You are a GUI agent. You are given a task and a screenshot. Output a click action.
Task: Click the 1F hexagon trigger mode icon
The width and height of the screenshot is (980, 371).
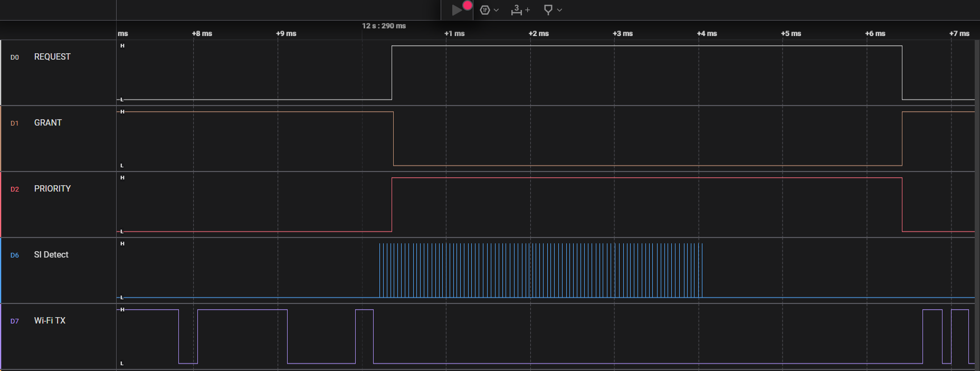coord(484,10)
